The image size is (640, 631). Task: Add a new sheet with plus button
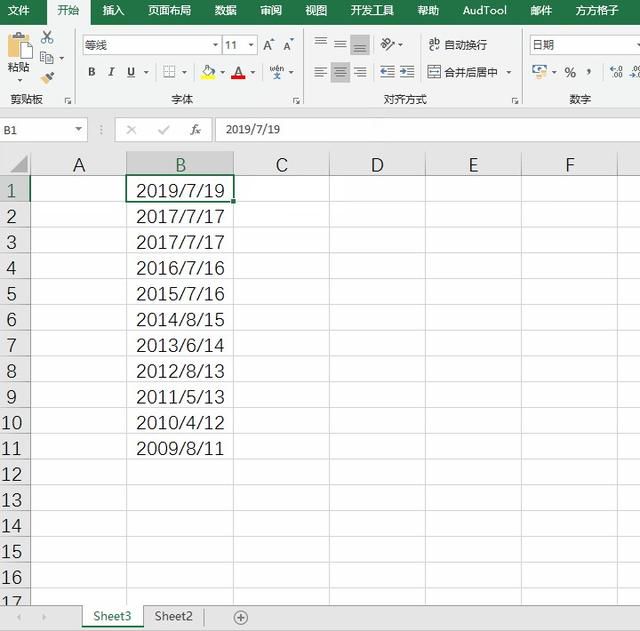tap(241, 618)
